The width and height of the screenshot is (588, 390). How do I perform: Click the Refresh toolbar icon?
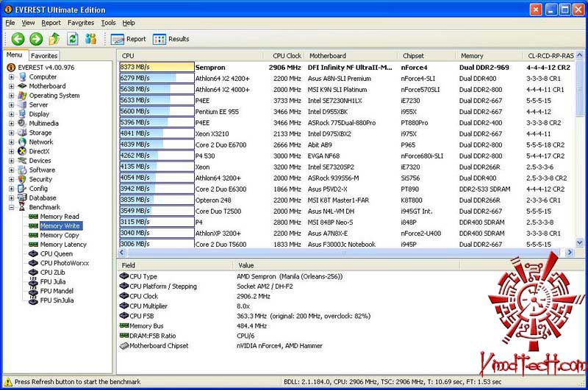pos(73,39)
